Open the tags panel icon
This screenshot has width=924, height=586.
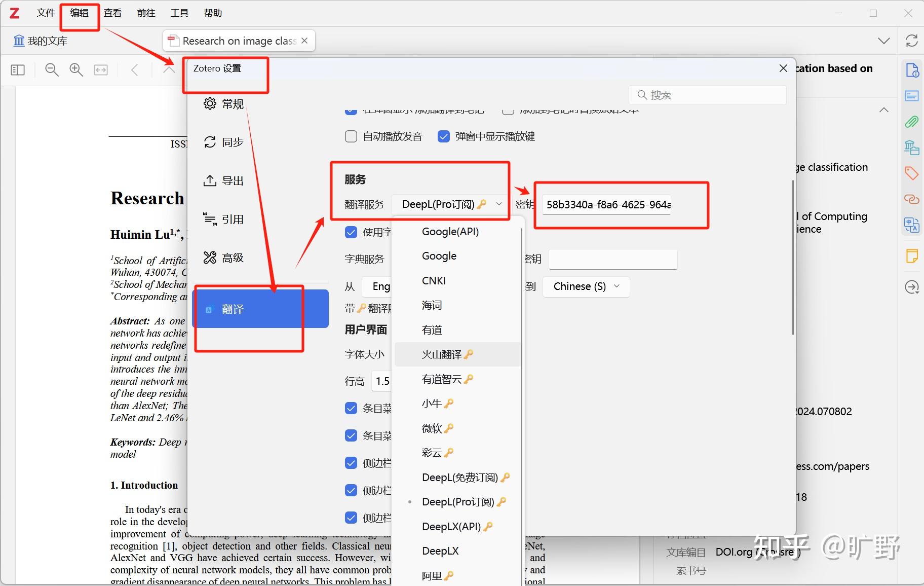(x=912, y=173)
